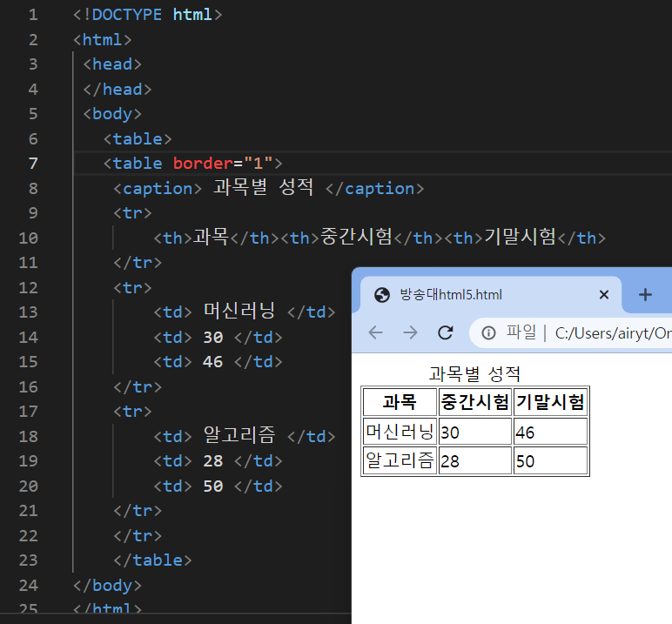This screenshot has width=672, height=624.
Task: Click the 머신러닝 cell in rendered table
Action: (x=400, y=431)
